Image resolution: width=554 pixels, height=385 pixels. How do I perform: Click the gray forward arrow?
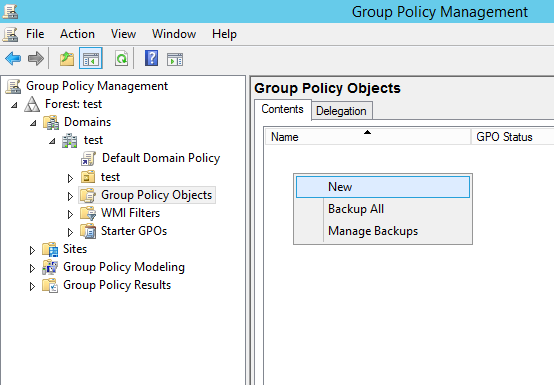(x=36, y=59)
